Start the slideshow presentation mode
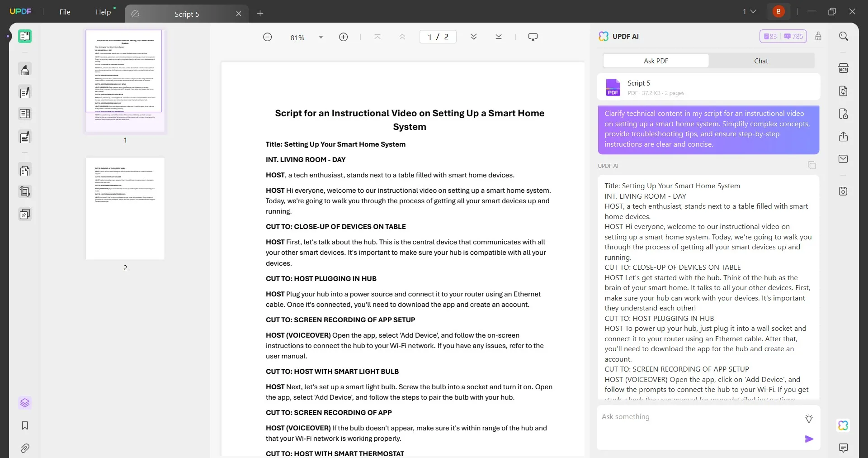 click(x=533, y=37)
